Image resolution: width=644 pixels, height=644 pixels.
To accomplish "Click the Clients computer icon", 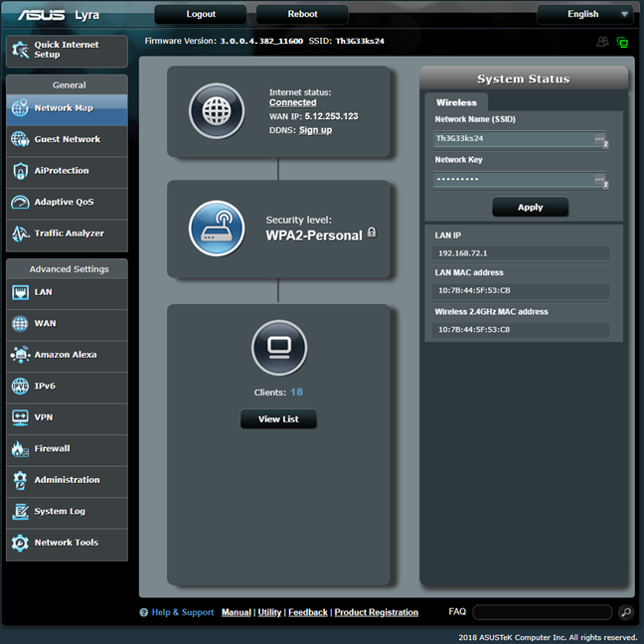I will point(279,348).
